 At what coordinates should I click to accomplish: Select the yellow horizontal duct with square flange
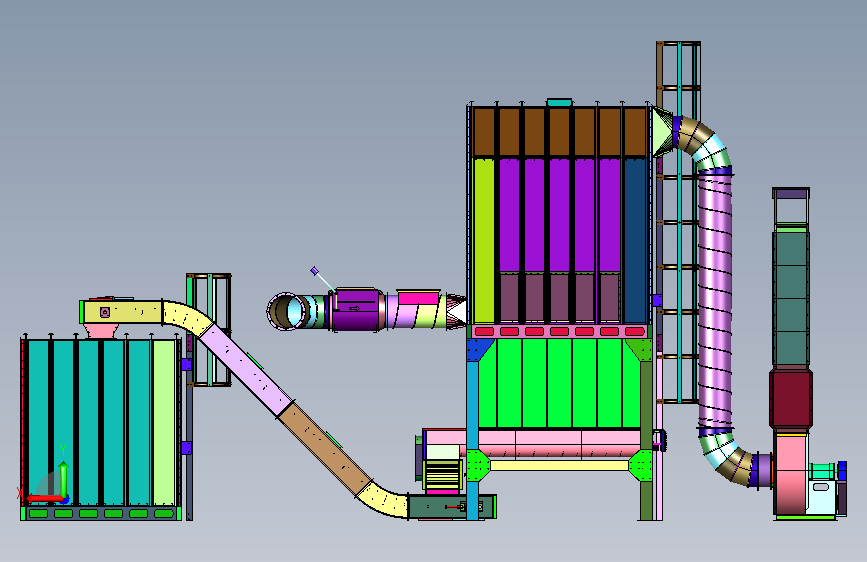tap(122, 312)
